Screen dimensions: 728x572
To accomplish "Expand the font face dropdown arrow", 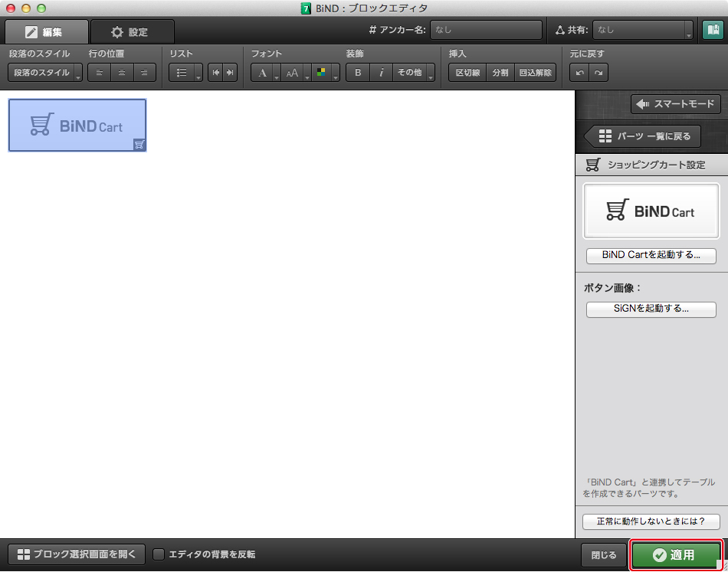I will (277, 73).
